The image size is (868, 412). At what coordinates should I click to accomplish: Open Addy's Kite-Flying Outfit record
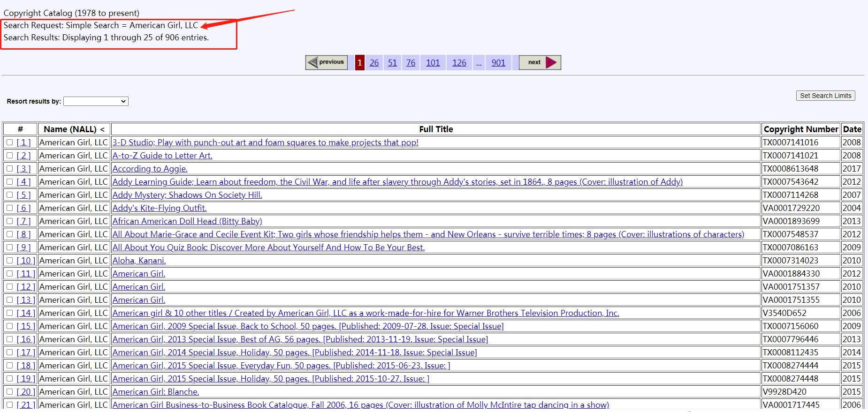pyautogui.click(x=160, y=208)
